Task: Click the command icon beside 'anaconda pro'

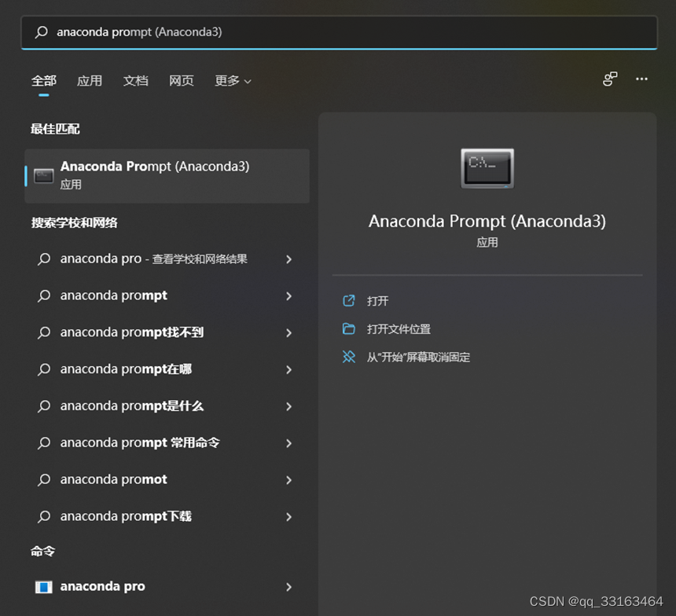Action: (43, 587)
